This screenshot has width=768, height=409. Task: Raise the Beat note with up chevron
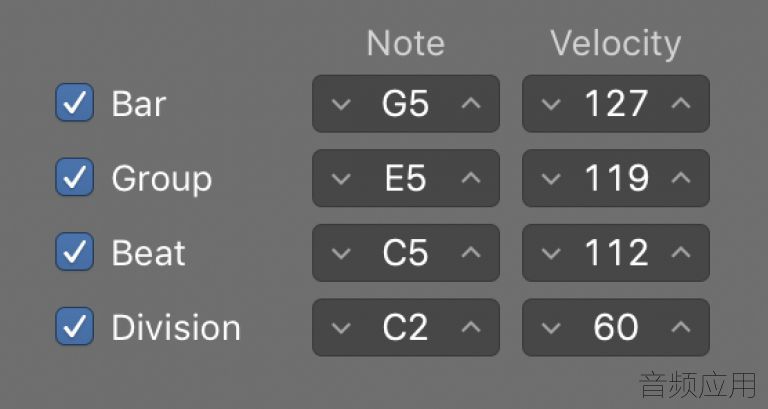471,252
